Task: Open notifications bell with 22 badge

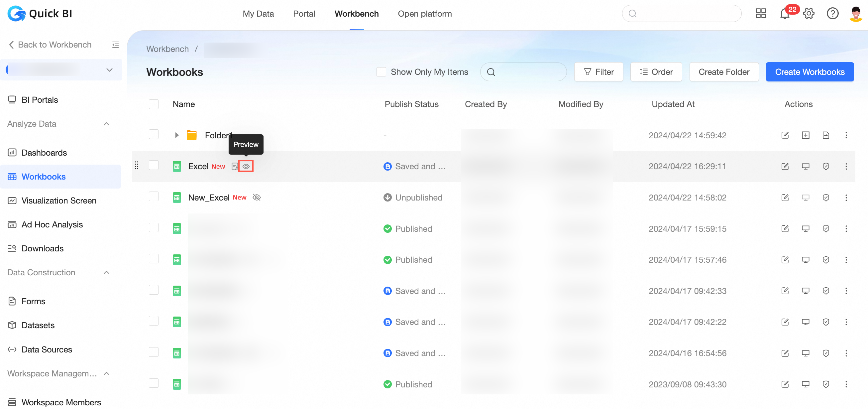Action: tap(785, 14)
